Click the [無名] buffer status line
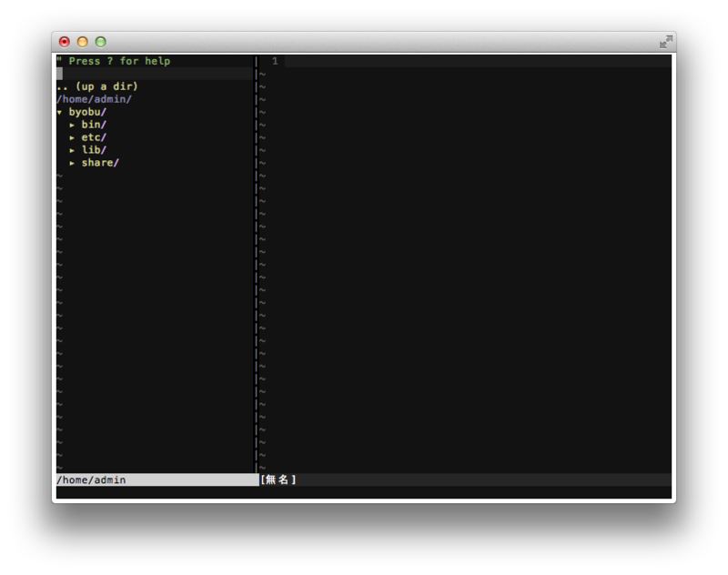The height and width of the screenshot is (575, 728). (465, 479)
